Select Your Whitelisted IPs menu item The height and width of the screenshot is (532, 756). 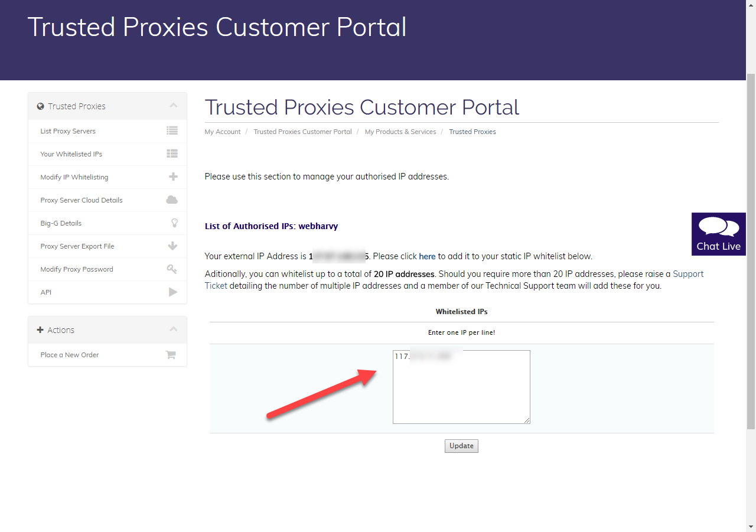[x=71, y=154]
